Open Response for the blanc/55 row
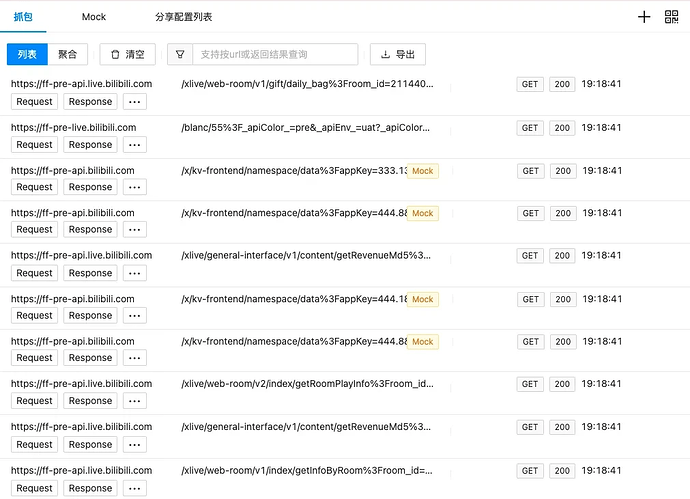This screenshot has width=690, height=499. pyautogui.click(x=90, y=145)
